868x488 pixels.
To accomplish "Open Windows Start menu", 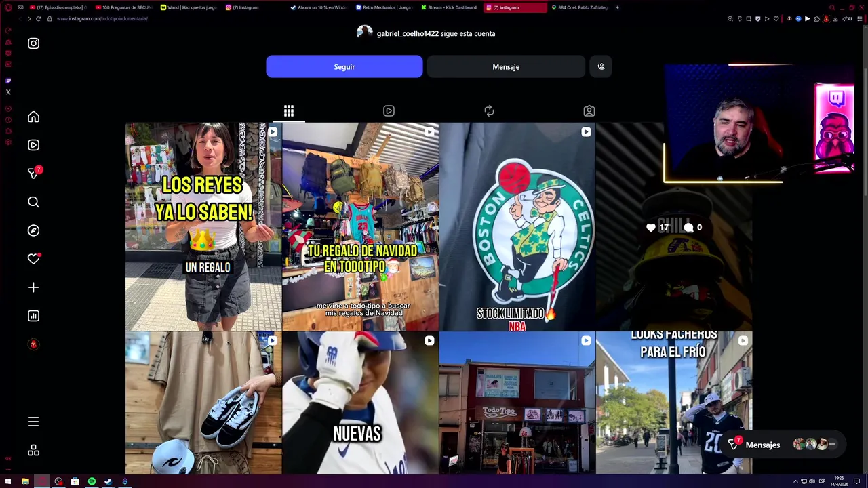I will pos(9,481).
